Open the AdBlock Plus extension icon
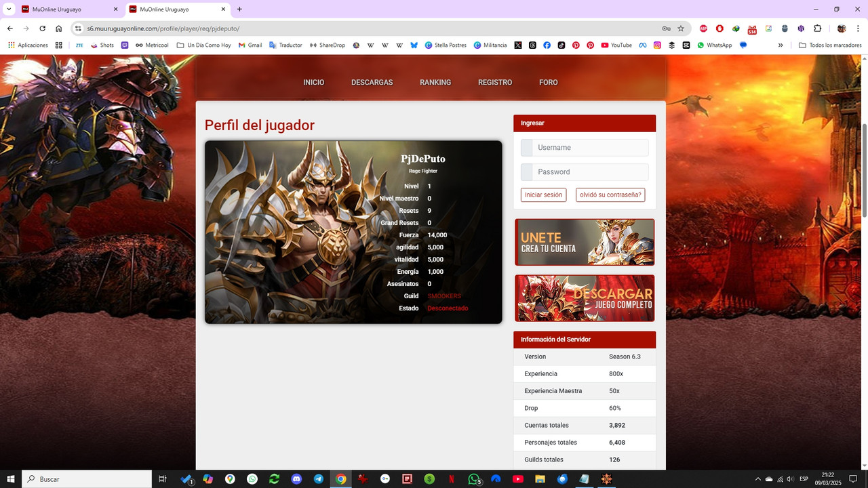This screenshot has width=868, height=488. 703,28
